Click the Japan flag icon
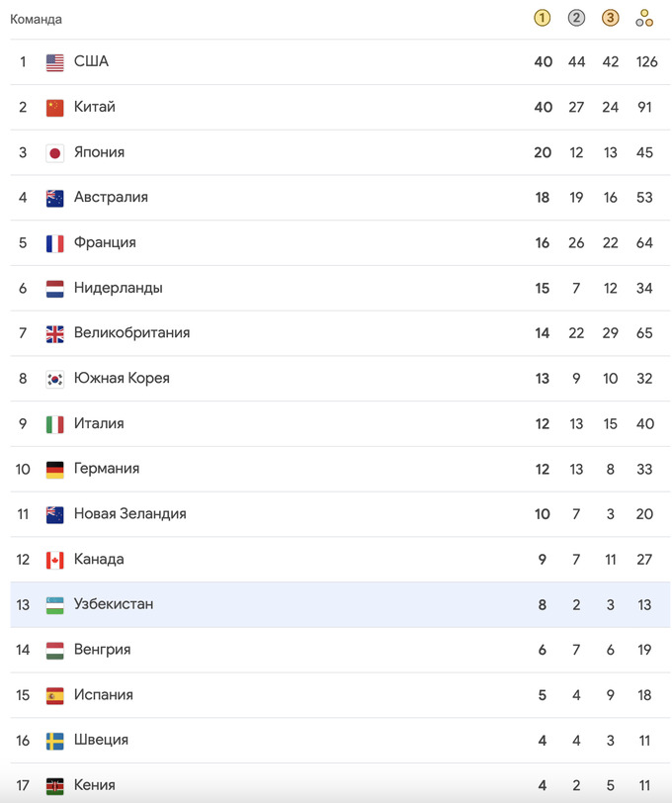 point(55,153)
